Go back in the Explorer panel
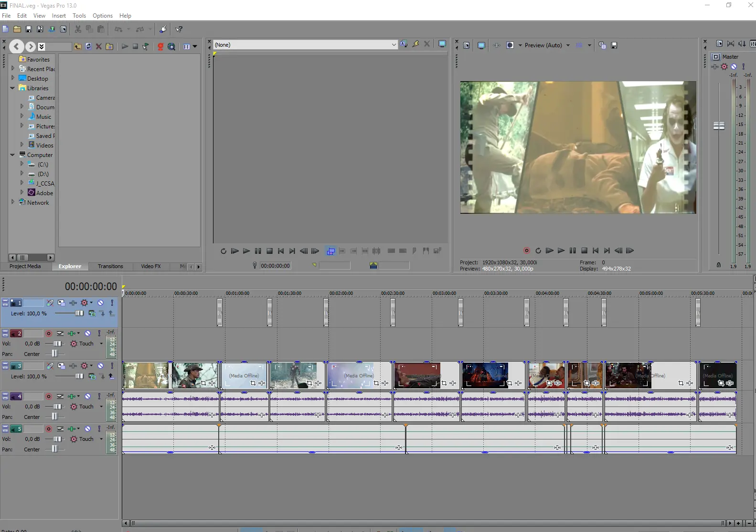 pyautogui.click(x=16, y=46)
